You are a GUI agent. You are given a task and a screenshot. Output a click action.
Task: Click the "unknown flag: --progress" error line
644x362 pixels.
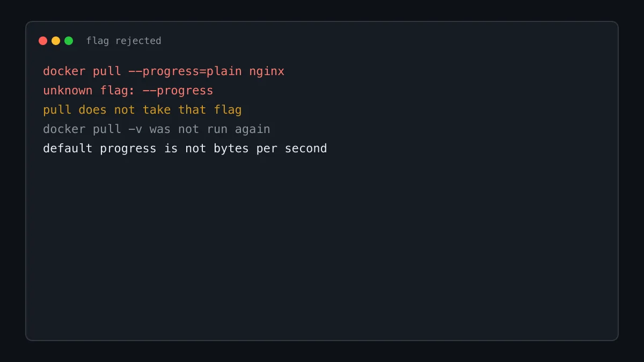[128, 91]
